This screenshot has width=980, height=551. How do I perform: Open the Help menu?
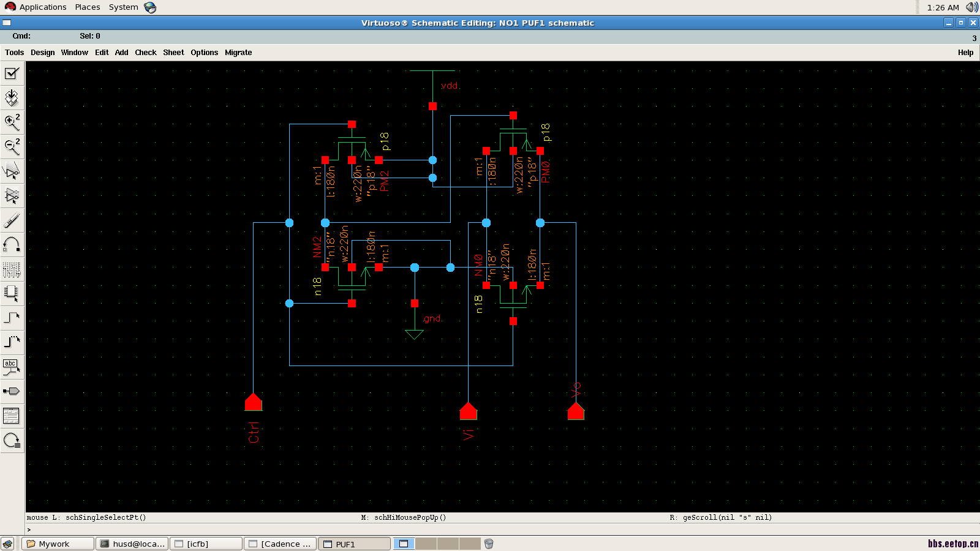click(965, 53)
